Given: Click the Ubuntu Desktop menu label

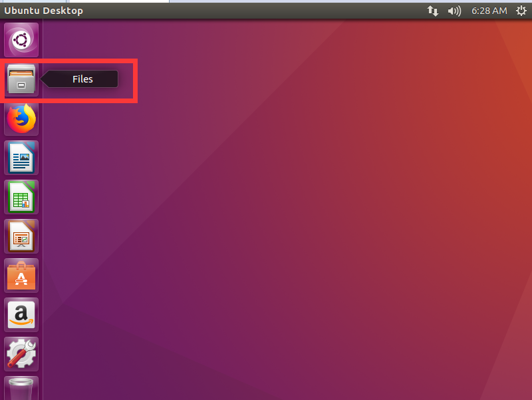Looking at the screenshot, I should point(43,11).
